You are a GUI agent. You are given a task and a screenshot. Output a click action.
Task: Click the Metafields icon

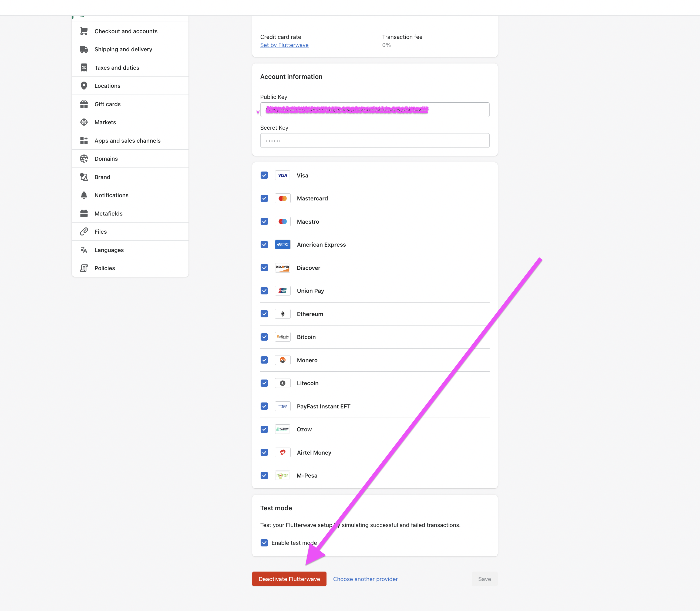(84, 213)
